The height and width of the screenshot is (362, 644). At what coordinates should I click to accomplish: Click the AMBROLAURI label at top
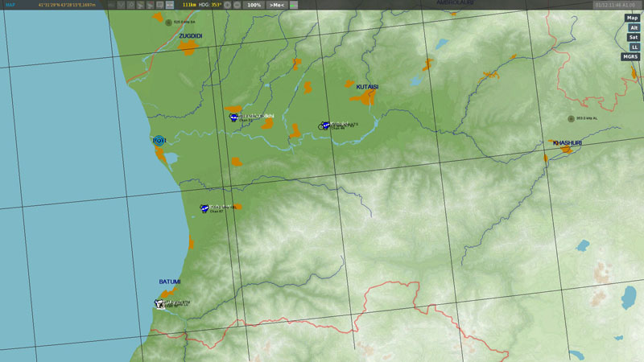pos(455,2)
